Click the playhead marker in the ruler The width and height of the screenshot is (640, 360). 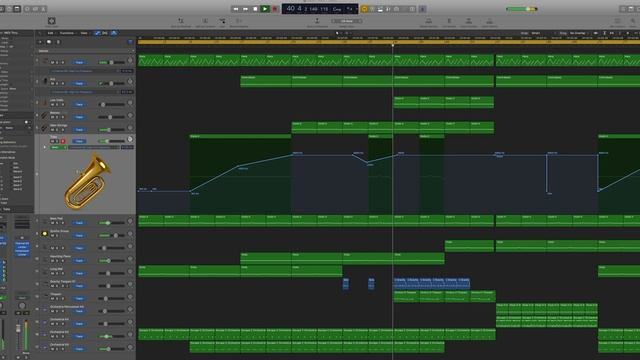click(393, 44)
